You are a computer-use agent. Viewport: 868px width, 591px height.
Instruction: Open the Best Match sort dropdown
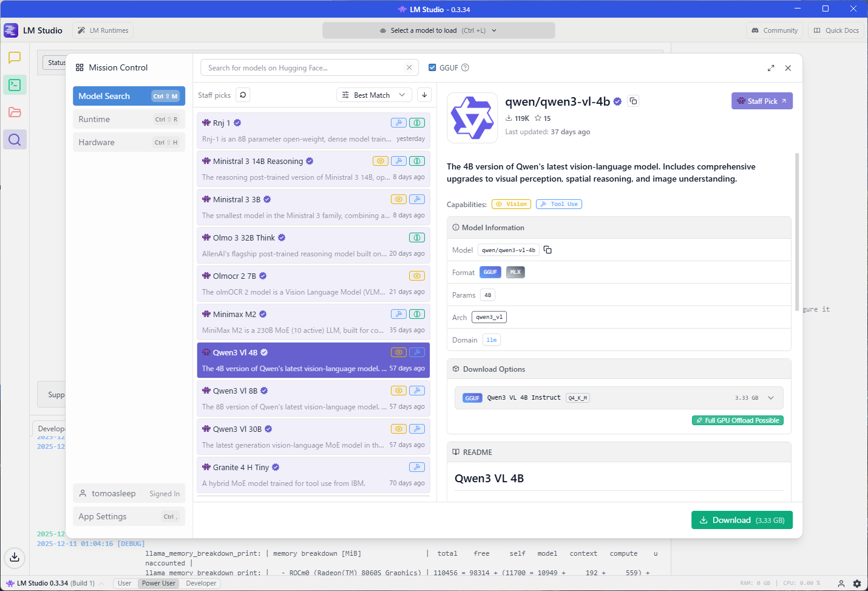pos(375,95)
